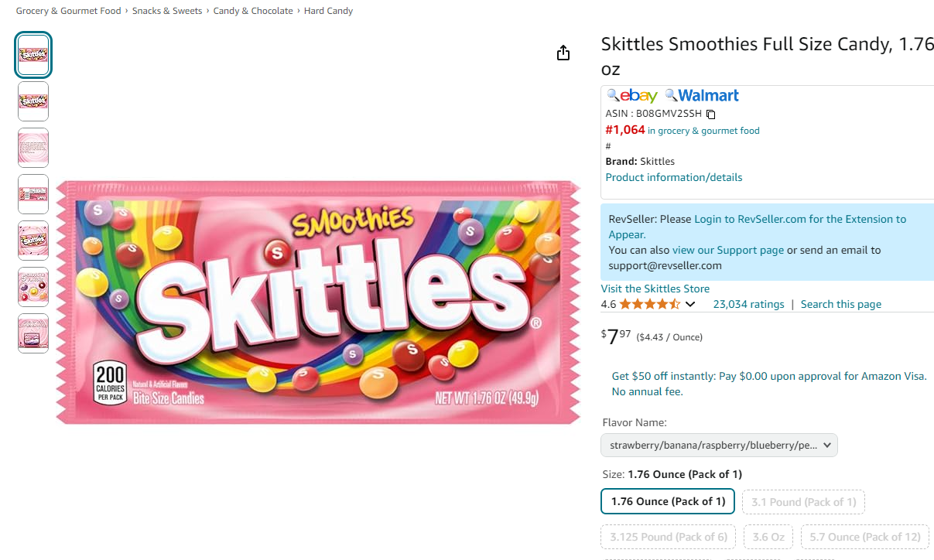
Task: Open the 23,034 ratings link
Action: click(x=748, y=304)
